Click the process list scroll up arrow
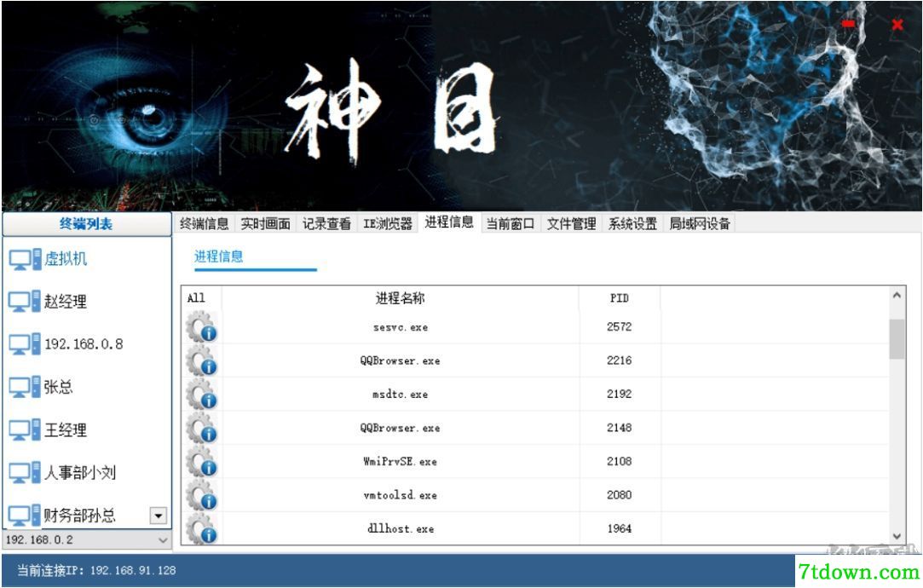 coord(897,296)
